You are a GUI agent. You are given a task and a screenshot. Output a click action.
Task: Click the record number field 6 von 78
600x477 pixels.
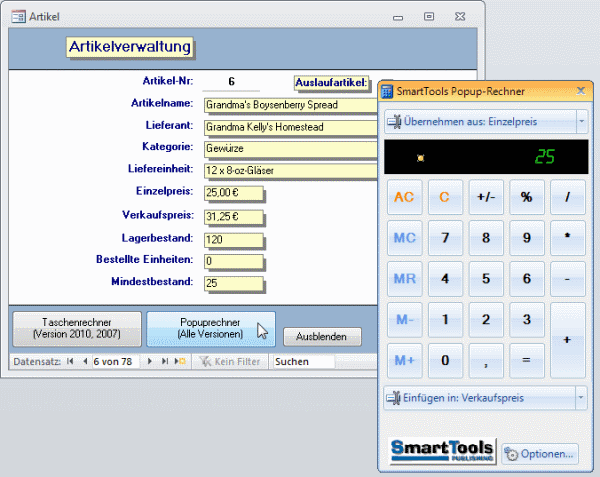coord(116,361)
